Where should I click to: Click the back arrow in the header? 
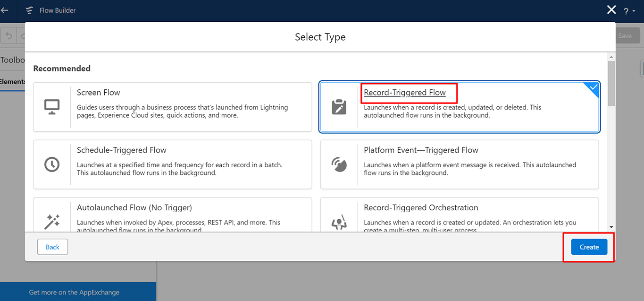pos(5,10)
